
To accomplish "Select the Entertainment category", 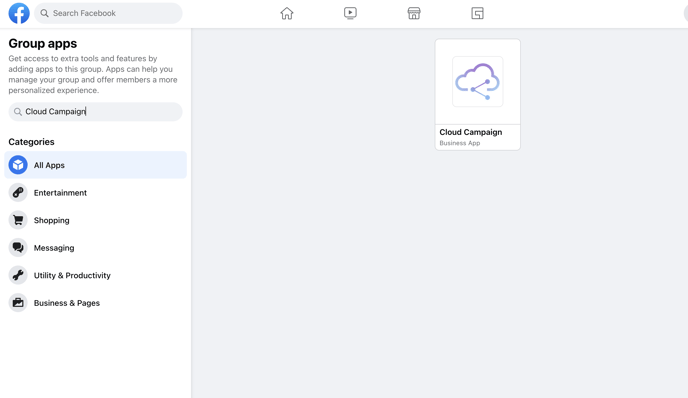I will tap(95, 193).
